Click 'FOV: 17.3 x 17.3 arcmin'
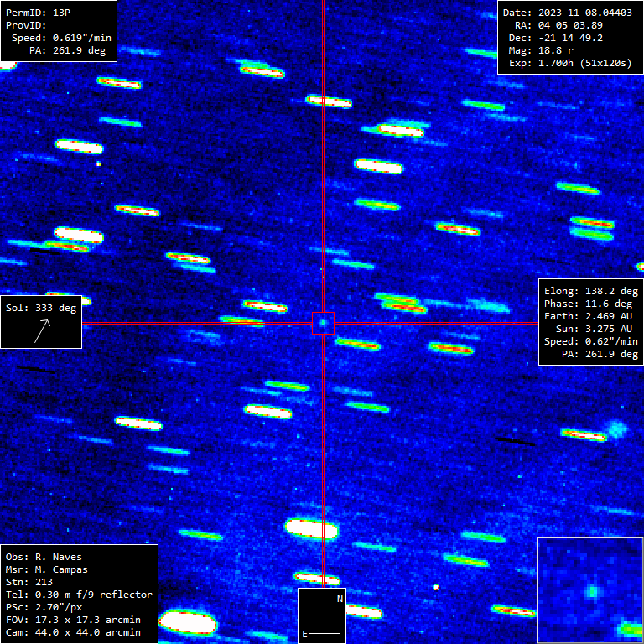Viewport: 644px width, 644px height. click(73, 620)
